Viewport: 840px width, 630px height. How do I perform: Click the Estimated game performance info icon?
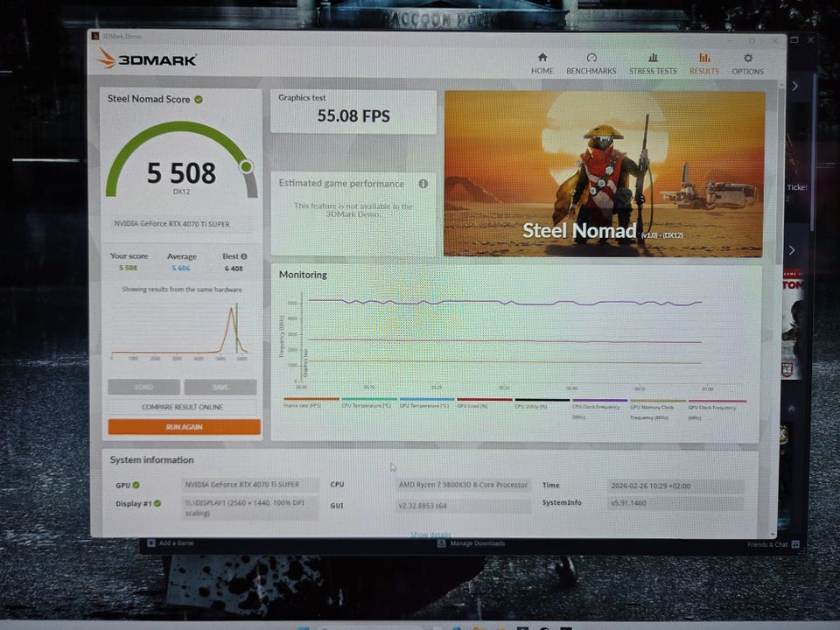pos(423,184)
